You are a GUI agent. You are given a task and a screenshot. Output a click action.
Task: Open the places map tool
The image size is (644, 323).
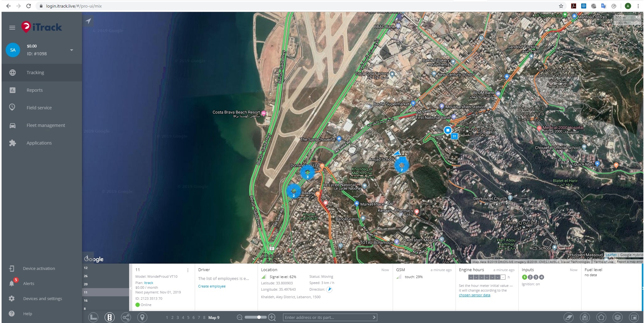[x=585, y=317]
